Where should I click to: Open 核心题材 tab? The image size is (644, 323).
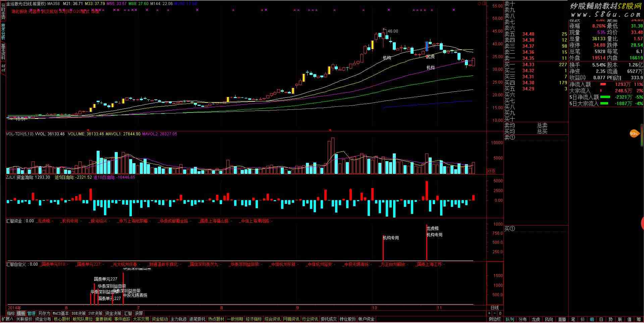[x=62, y=319]
